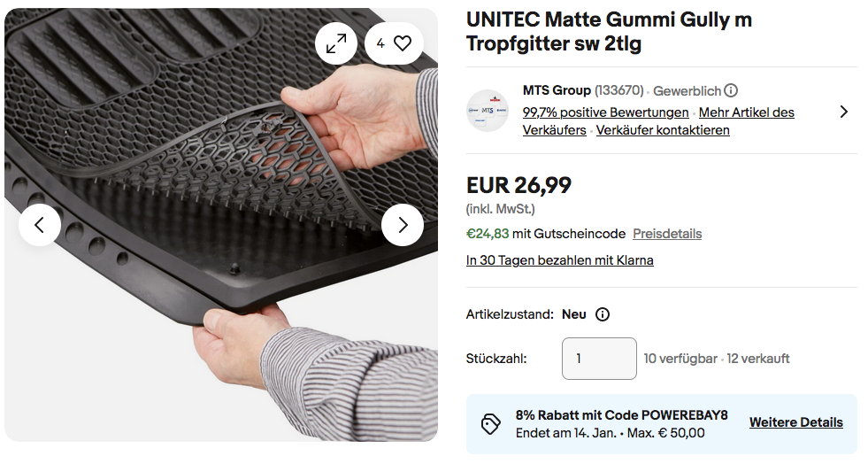Open Weitere Details for POWEREBAY8 discount
The image size is (868, 464).
click(x=795, y=422)
